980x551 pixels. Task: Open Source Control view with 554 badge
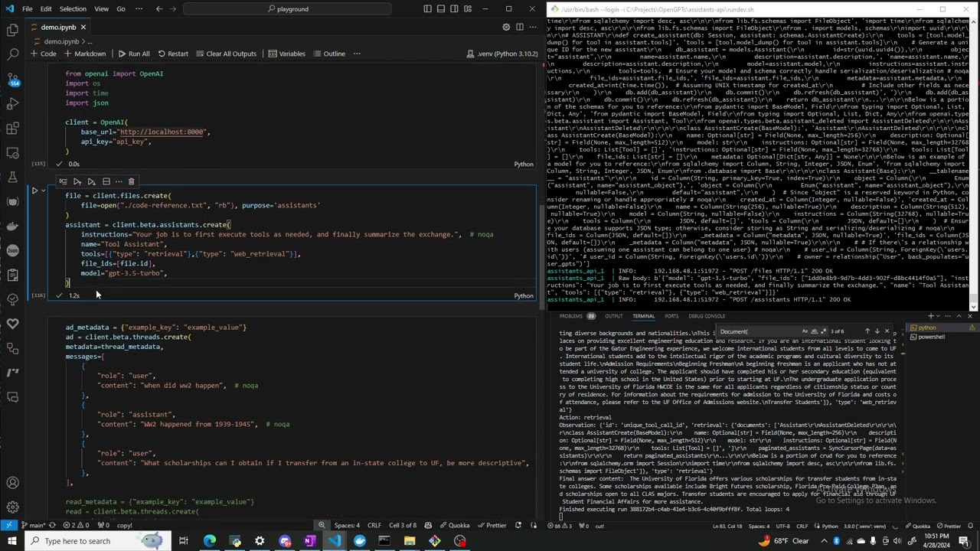pos(12,80)
